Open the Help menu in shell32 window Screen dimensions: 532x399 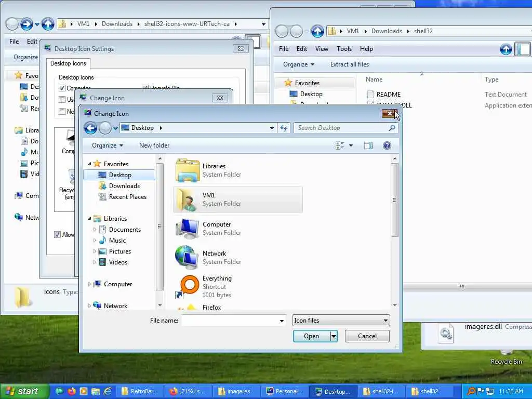pos(366,49)
